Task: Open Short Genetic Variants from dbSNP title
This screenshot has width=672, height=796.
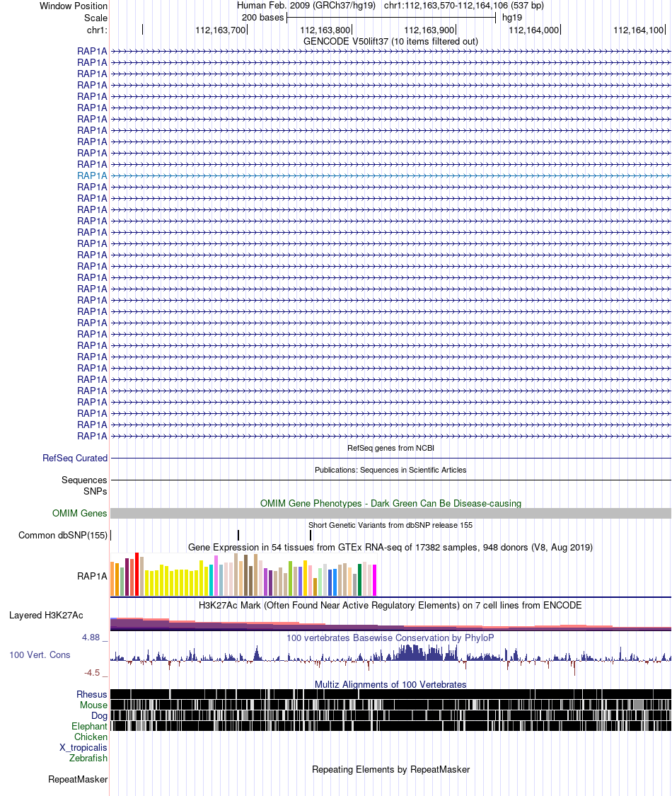Action: click(x=390, y=525)
